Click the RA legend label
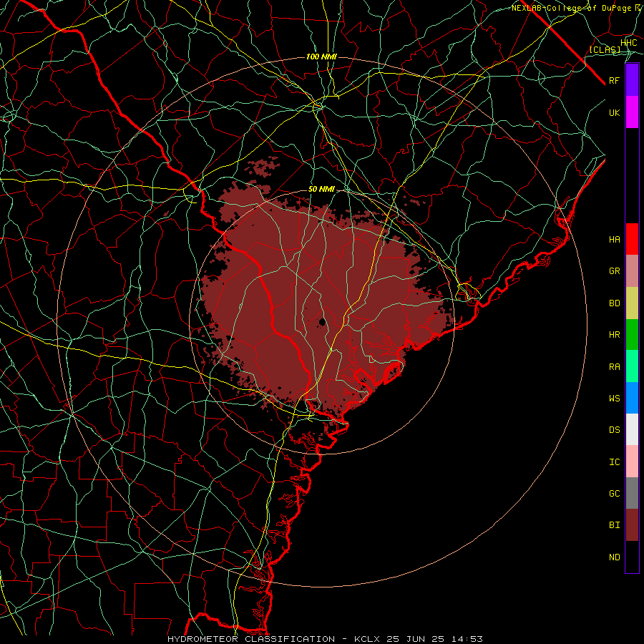 pos(615,367)
